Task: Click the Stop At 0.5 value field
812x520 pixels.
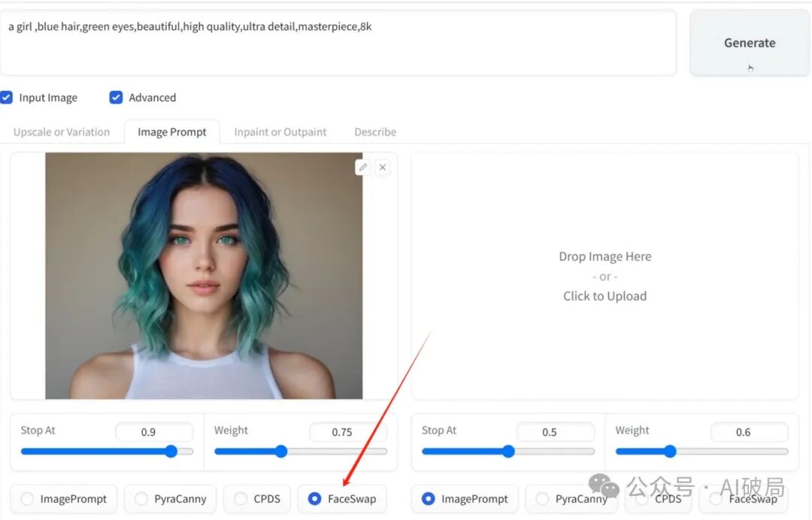Action: pyautogui.click(x=555, y=432)
